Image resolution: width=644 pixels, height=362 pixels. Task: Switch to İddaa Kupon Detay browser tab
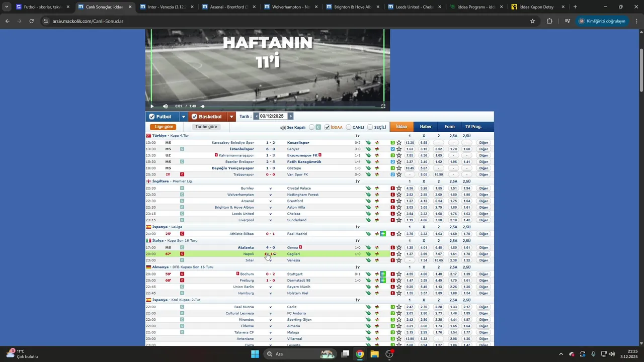pos(536,7)
